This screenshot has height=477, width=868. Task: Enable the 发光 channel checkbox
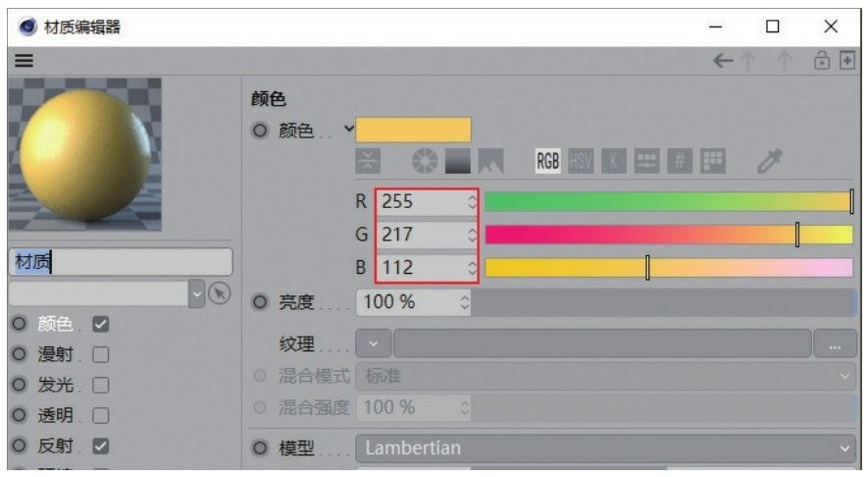pos(101,385)
